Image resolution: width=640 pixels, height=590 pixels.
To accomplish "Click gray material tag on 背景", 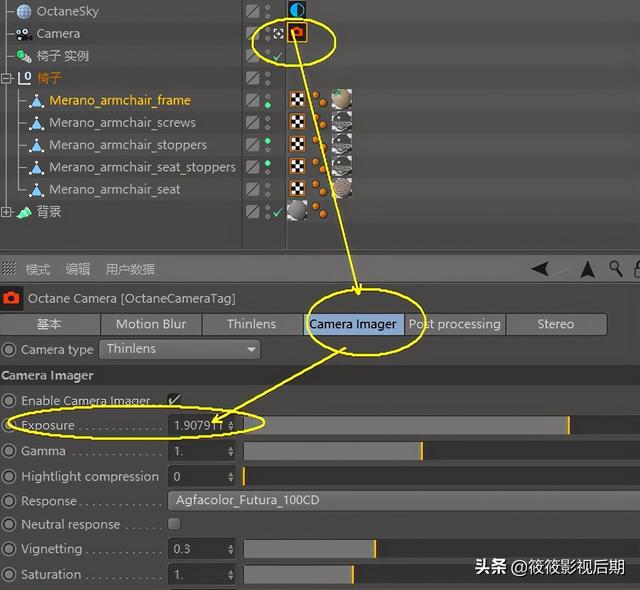I will [x=297, y=211].
